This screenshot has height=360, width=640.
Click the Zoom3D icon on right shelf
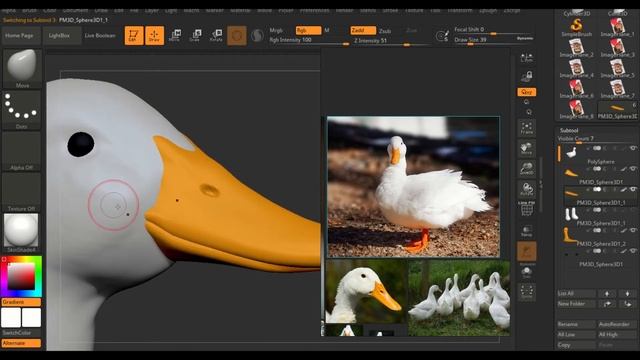527,169
